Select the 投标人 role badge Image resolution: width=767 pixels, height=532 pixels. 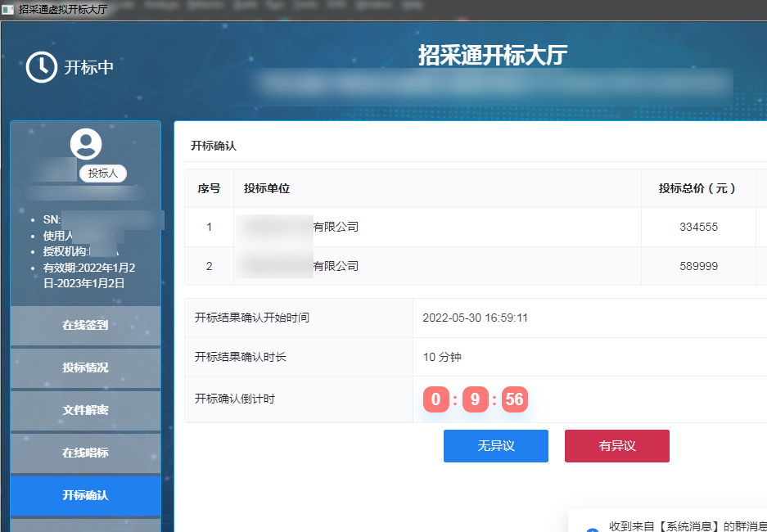point(103,174)
